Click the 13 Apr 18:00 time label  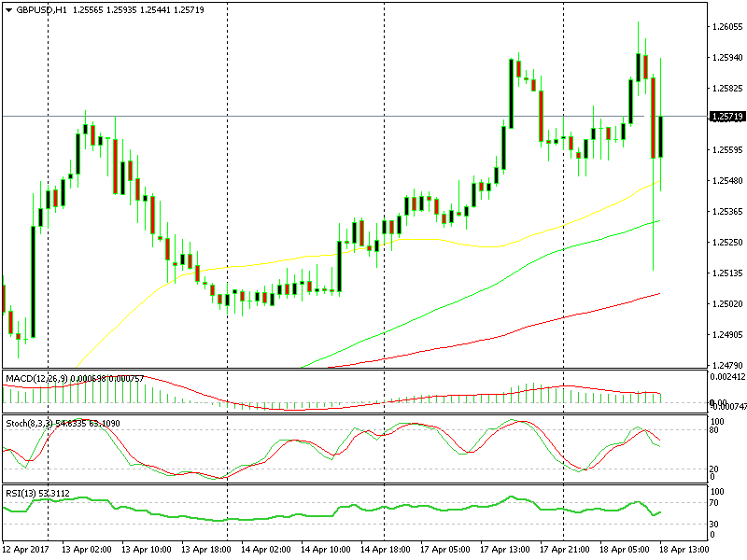pos(205,550)
